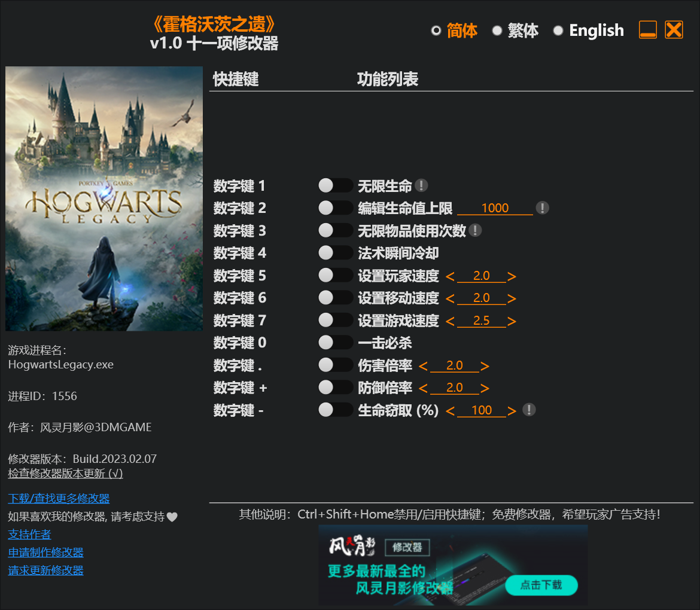Click the Hogwarts Legacy cover image
Screen dimensions: 700x610
coord(104,199)
